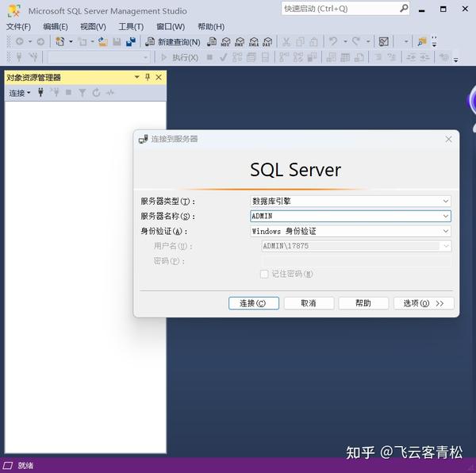Click the 用户名 field showing ADMIN\17875
The width and height of the screenshot is (476, 473).
point(356,246)
